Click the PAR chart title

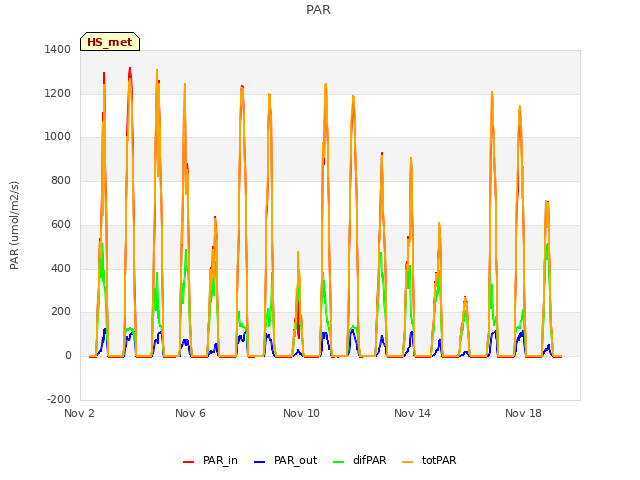point(318,10)
